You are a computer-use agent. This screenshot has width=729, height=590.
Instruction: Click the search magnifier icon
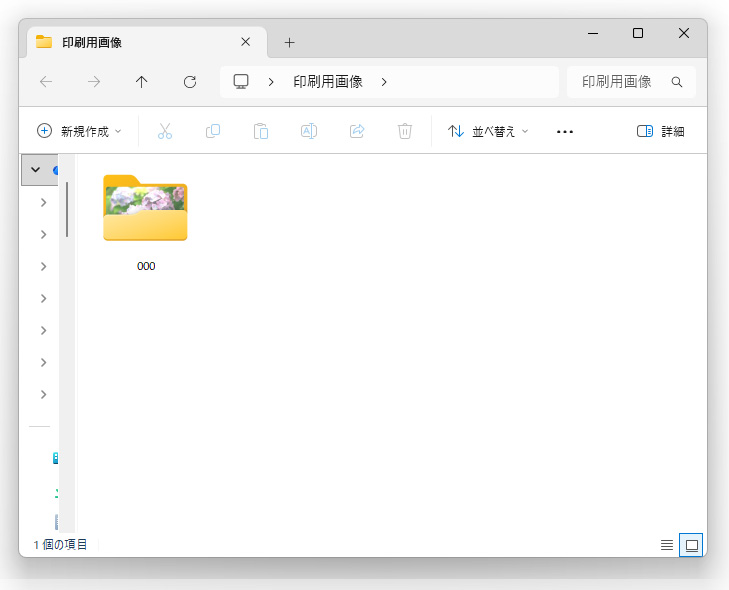click(x=677, y=82)
